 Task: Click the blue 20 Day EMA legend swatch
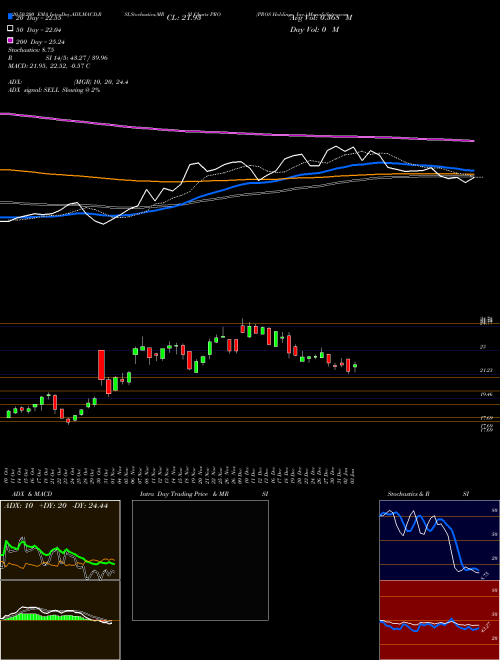tap(10, 16)
